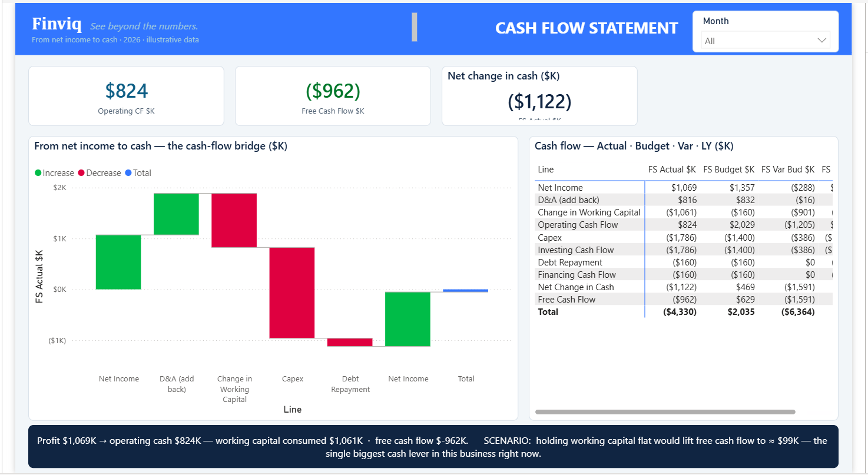This screenshot has width=868, height=475.
Task: Click the Operating Cash Flow row label
Action: 578,225
